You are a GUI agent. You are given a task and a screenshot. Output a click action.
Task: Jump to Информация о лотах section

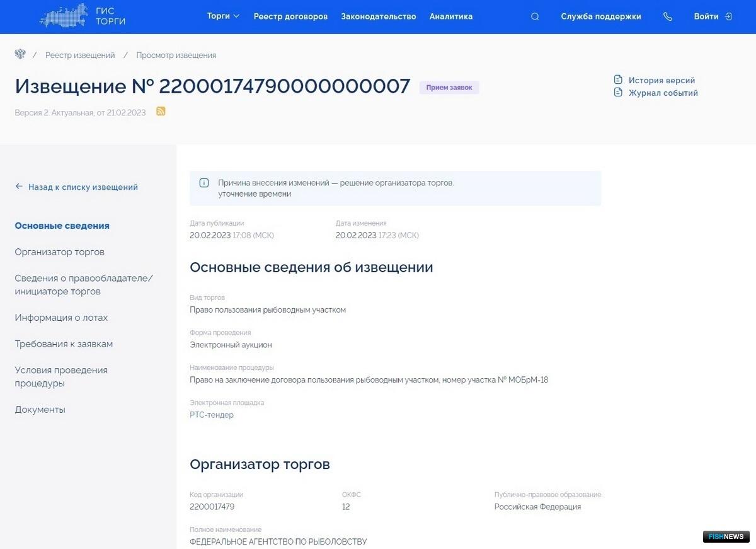click(x=61, y=318)
